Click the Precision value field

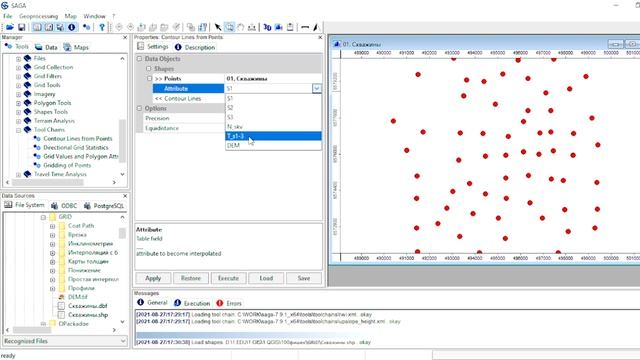tap(273, 118)
